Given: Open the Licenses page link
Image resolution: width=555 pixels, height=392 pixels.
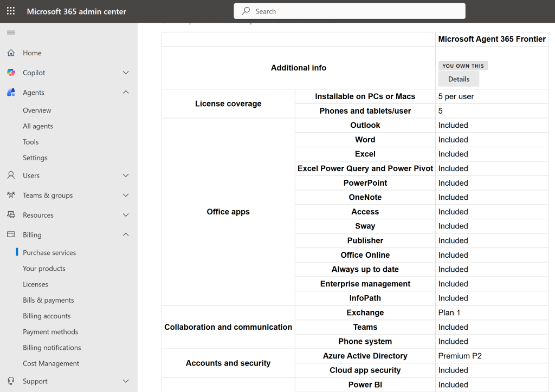Looking at the screenshot, I should [x=35, y=284].
